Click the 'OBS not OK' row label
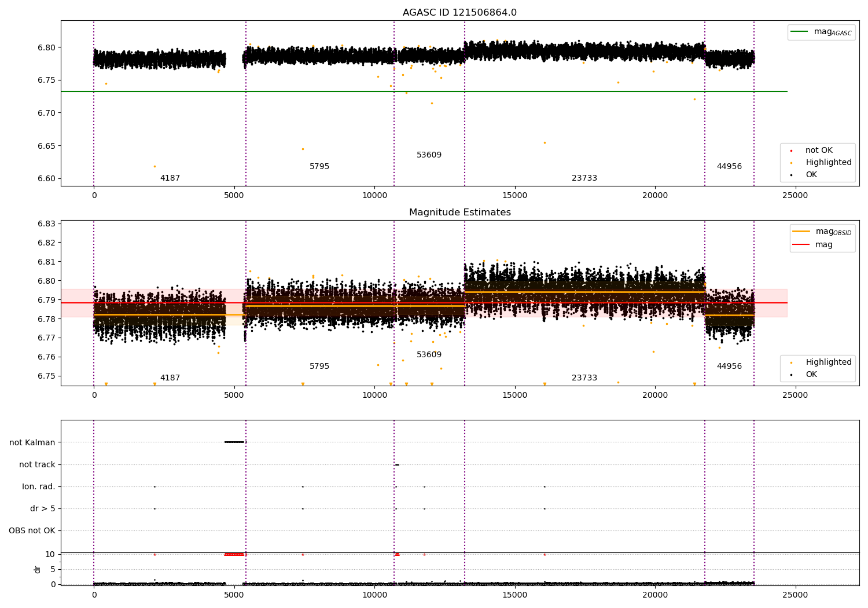 (x=32, y=531)
